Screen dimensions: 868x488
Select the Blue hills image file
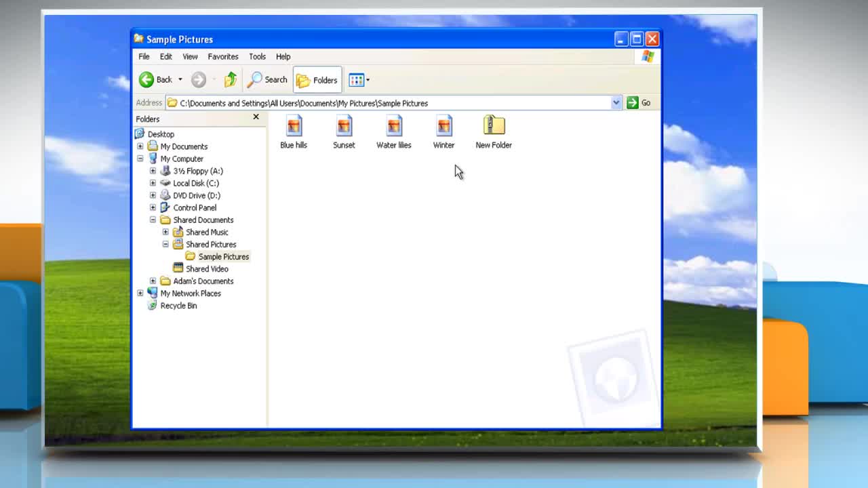click(294, 132)
